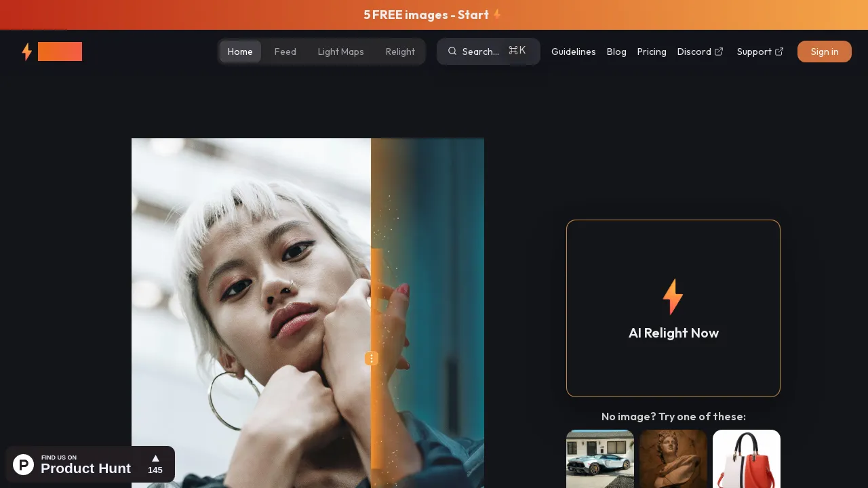
Task: Click inside the Search input field
Action: [479, 52]
